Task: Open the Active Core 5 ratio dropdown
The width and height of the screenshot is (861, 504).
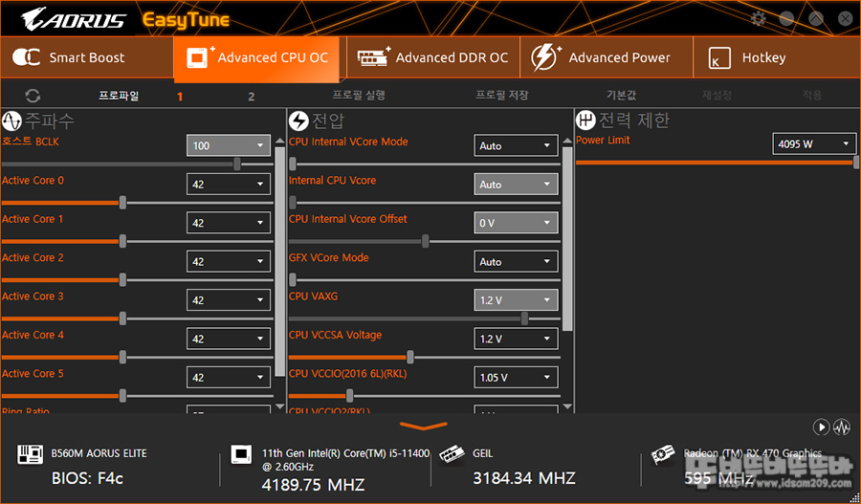Action: [x=229, y=377]
